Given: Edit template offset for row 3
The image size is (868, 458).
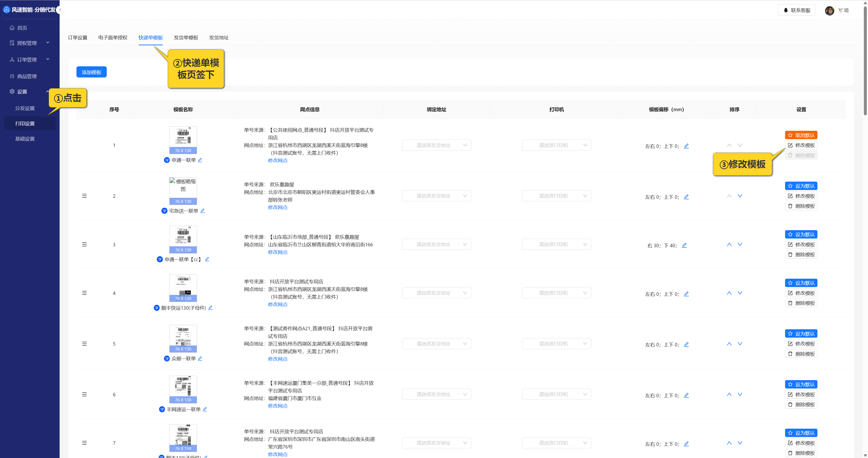Looking at the screenshot, I should 684,245.
